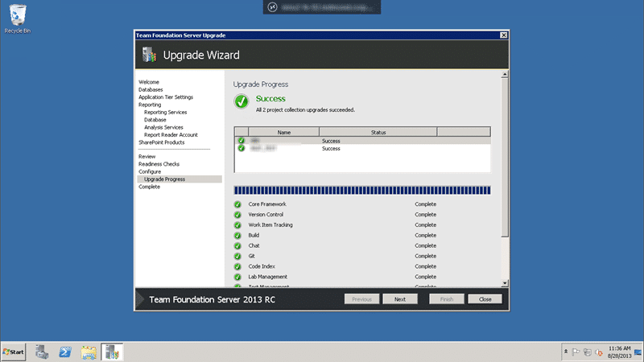Select Upgrade Progress highlighted step
This screenshot has height=362, width=644.
180,179
